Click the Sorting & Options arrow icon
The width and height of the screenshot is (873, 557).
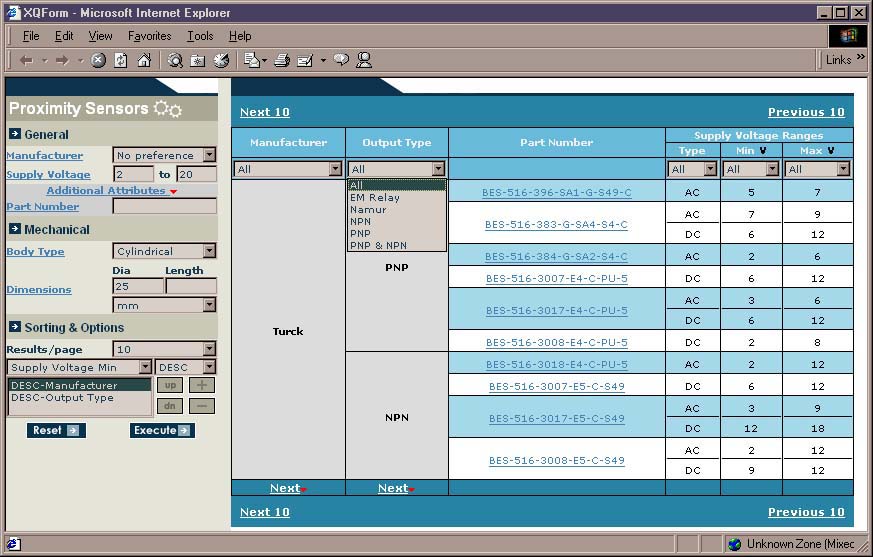[15, 326]
